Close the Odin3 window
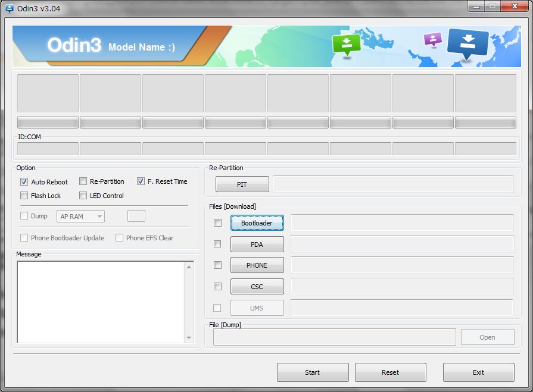Viewport: 533px width, 392px height. pyautogui.click(x=515, y=6)
